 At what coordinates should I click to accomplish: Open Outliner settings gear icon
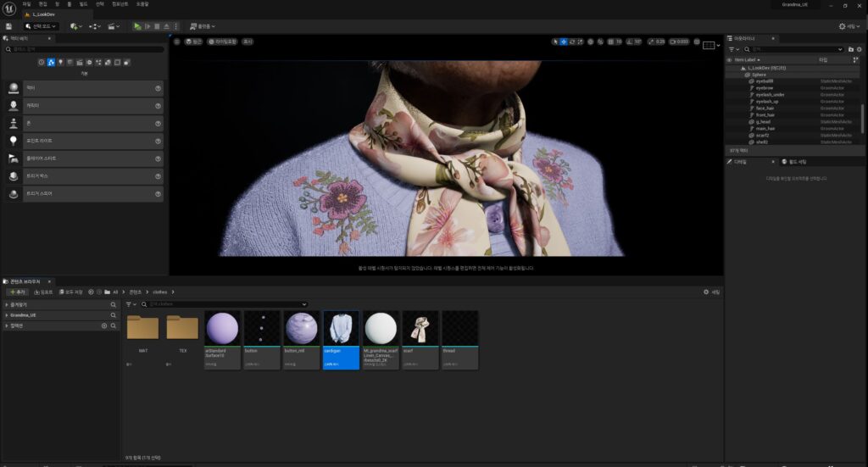click(x=861, y=49)
